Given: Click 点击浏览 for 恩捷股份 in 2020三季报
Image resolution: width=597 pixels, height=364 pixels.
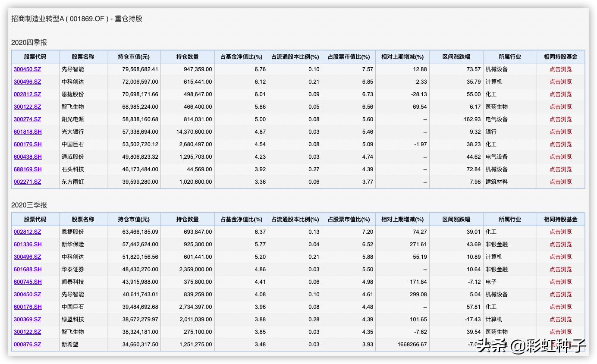Looking at the screenshot, I should tap(560, 232).
